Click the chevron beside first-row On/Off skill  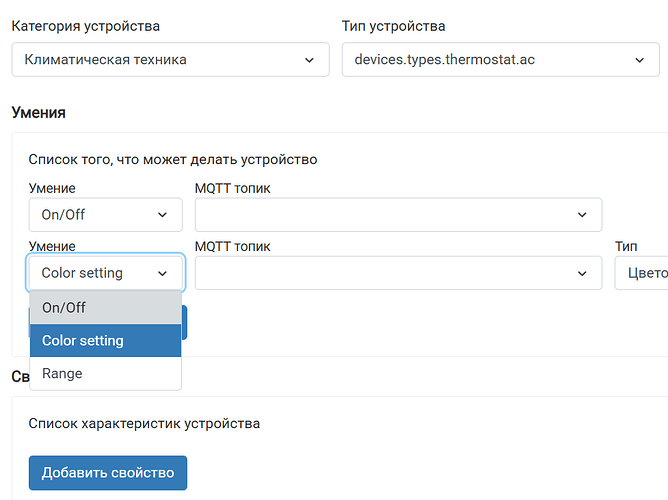[x=162, y=215]
